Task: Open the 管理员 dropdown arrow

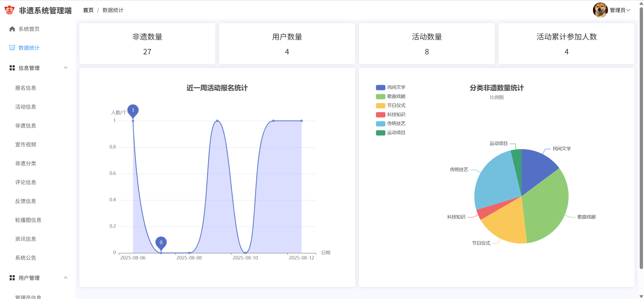Action: pyautogui.click(x=628, y=10)
